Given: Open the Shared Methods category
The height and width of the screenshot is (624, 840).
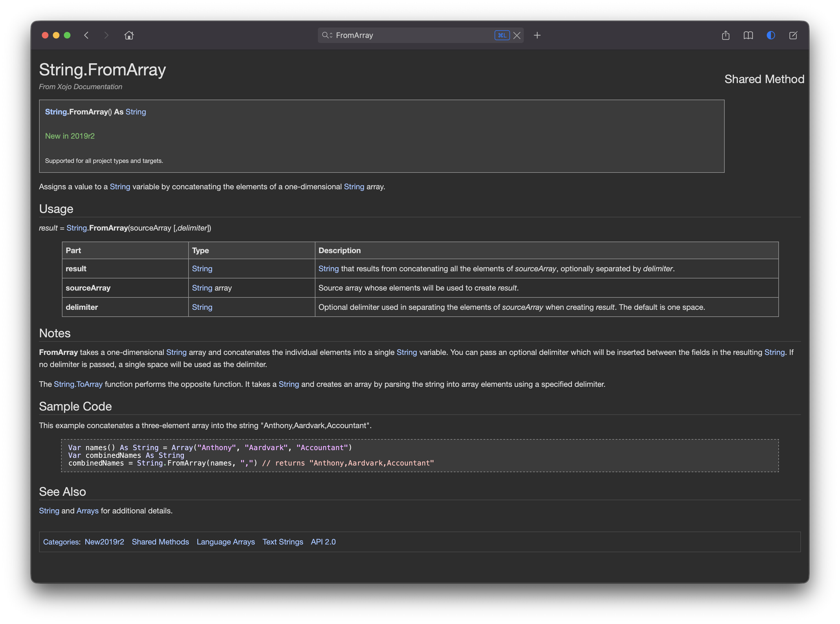Looking at the screenshot, I should pos(160,542).
